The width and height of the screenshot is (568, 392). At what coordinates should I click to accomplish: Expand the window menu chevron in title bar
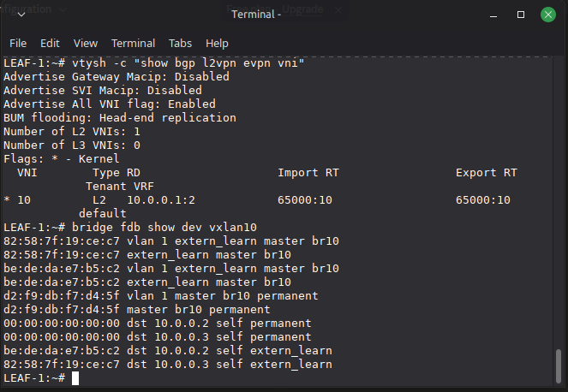tap(21, 15)
